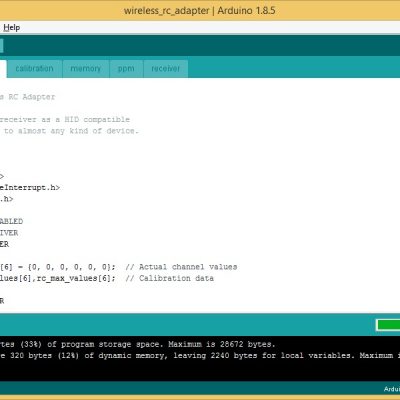Image resolution: width=400 pixels, height=400 pixels.
Task: Click the '// Calibration data' comment
Action: coord(170,278)
